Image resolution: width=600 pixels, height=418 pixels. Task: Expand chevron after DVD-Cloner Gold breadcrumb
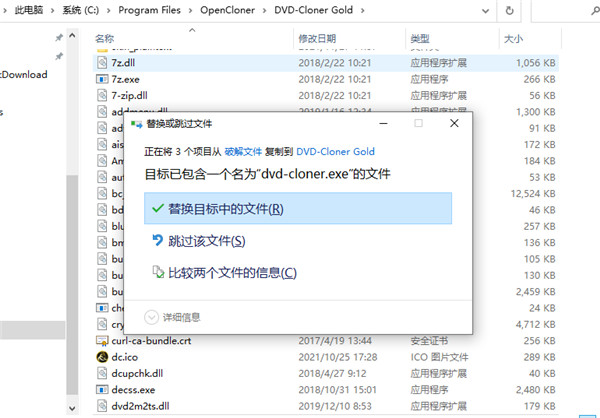(x=362, y=11)
